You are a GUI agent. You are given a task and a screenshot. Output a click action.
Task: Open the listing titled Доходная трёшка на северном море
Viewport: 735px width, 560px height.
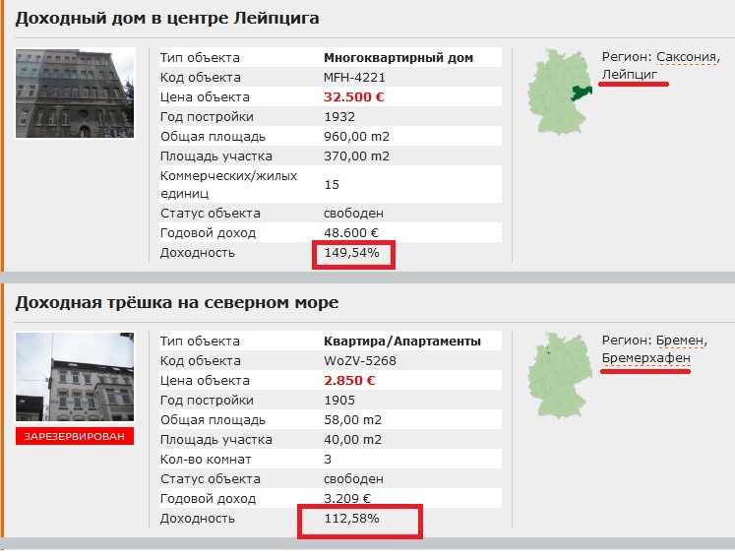pos(177,301)
